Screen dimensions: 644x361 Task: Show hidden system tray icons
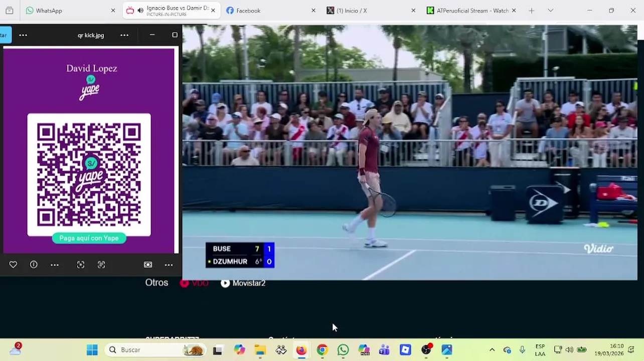click(x=492, y=350)
